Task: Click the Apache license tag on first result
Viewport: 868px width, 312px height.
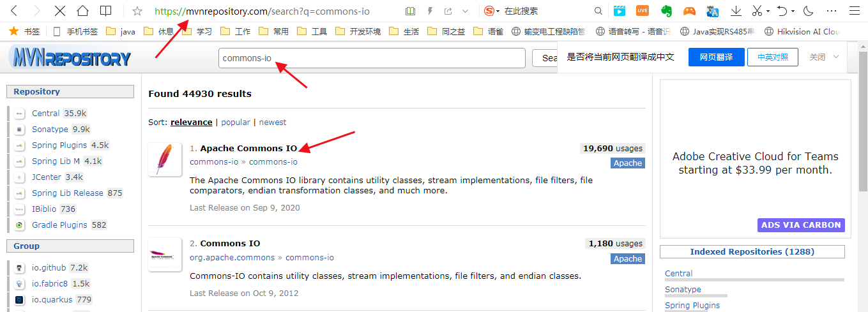Action: pos(628,163)
